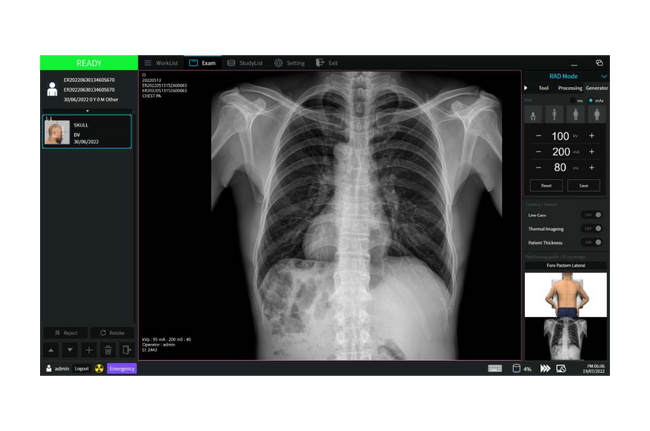Click the exit-door icon beside trash
650x431 pixels.
pyautogui.click(x=126, y=350)
